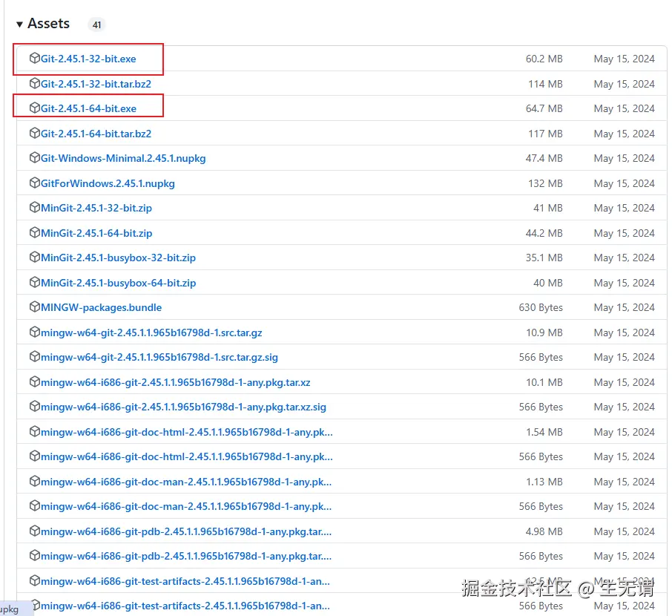Download Git-2.45.1-64-bit.exe installer
Viewport: 672px width, 616px height.
(88, 108)
